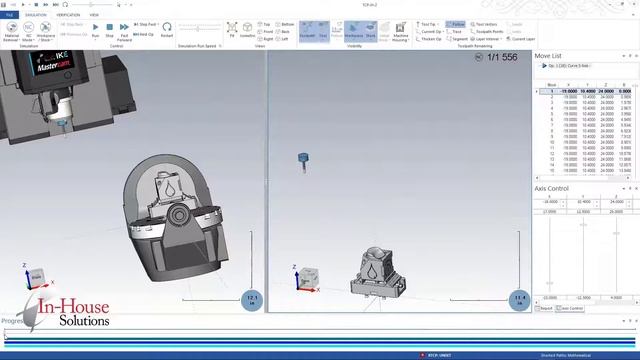Switch to the Left view
Image resolution: width=640 pixels, height=360 pixels.
pyautogui.click(x=282, y=39)
